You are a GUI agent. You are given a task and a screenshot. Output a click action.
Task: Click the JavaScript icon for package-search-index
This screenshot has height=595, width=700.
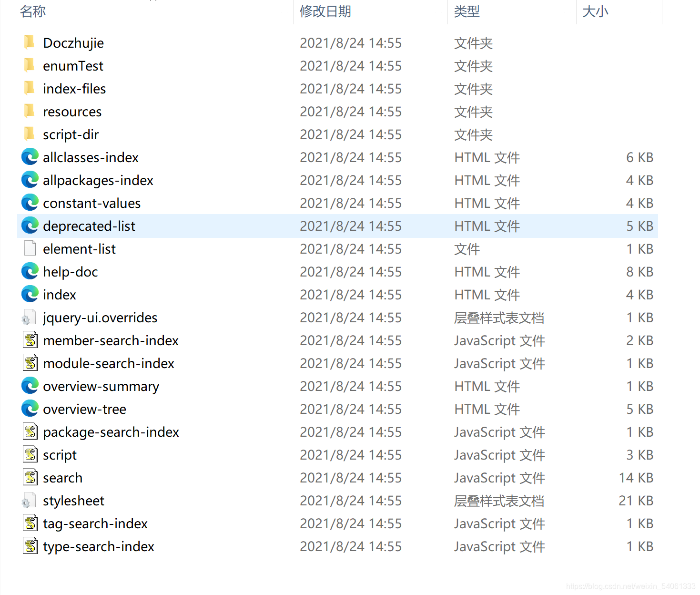[30, 431]
